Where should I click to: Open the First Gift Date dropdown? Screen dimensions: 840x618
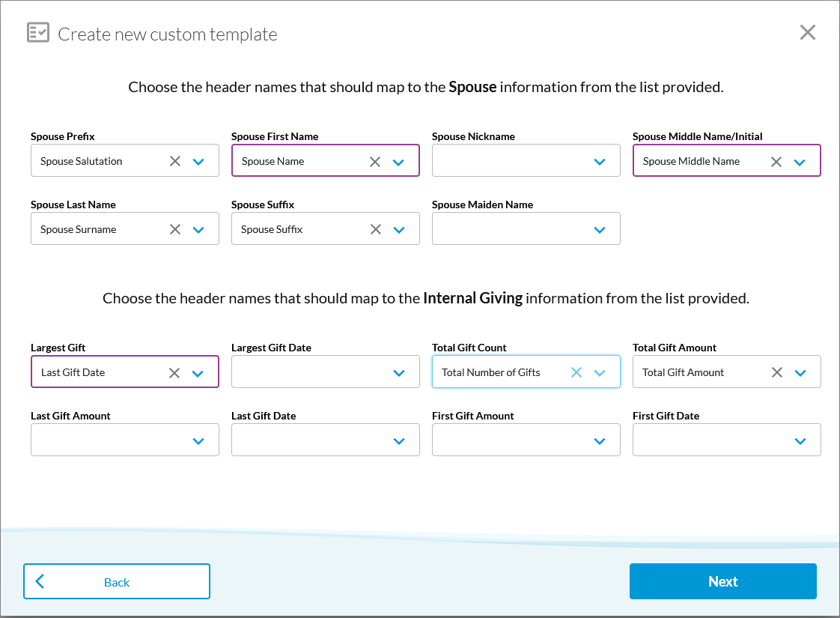point(800,440)
